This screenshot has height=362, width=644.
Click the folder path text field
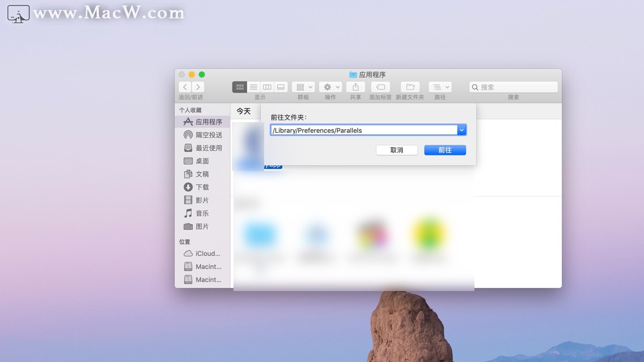[x=364, y=130]
